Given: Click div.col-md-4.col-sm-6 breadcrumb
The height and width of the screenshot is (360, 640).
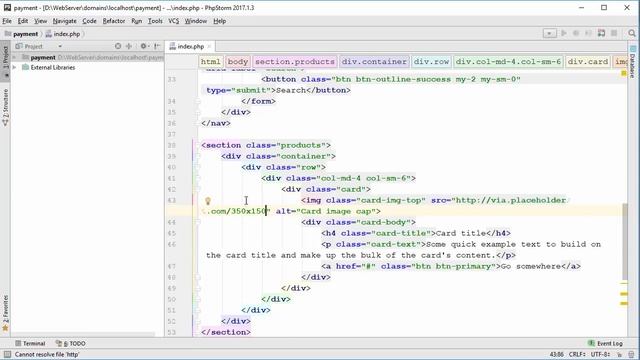Looking at the screenshot, I should coord(508,62).
